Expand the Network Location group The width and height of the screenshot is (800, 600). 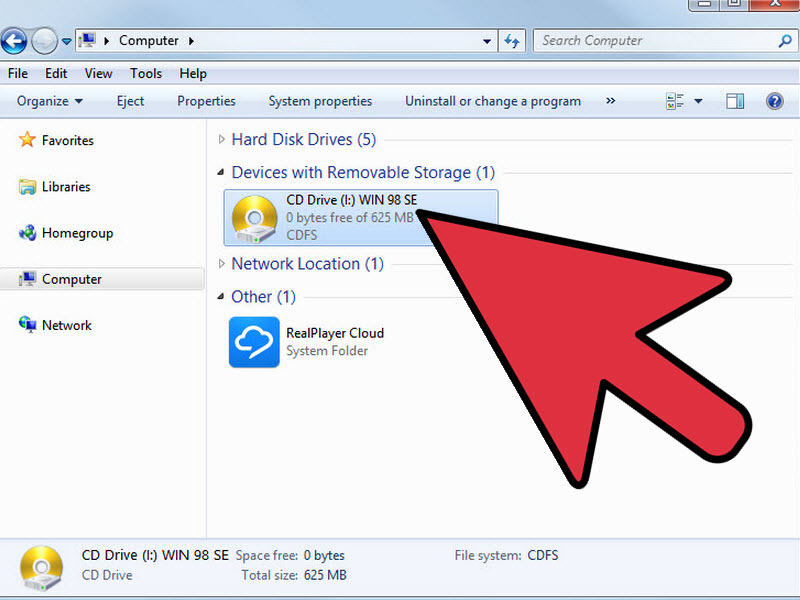click(221, 264)
